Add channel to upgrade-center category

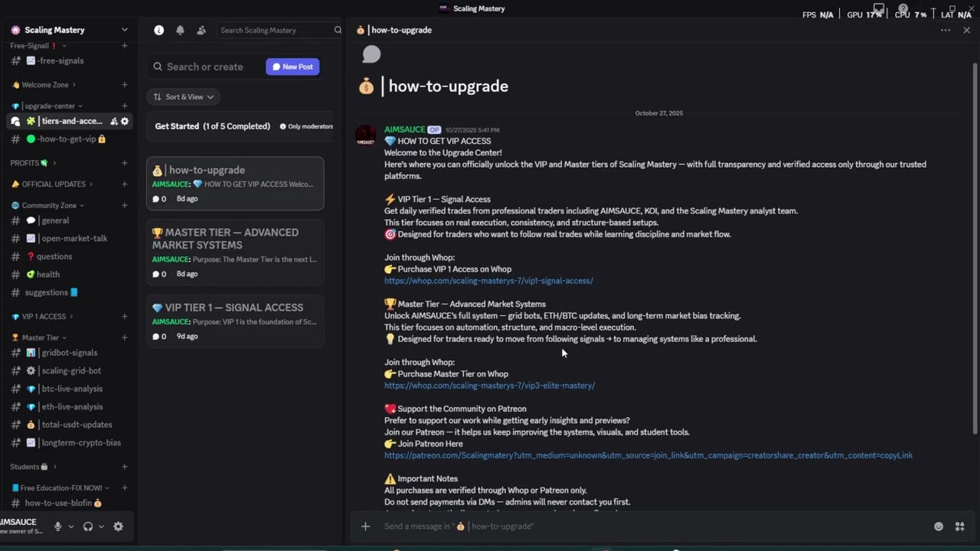(x=124, y=106)
